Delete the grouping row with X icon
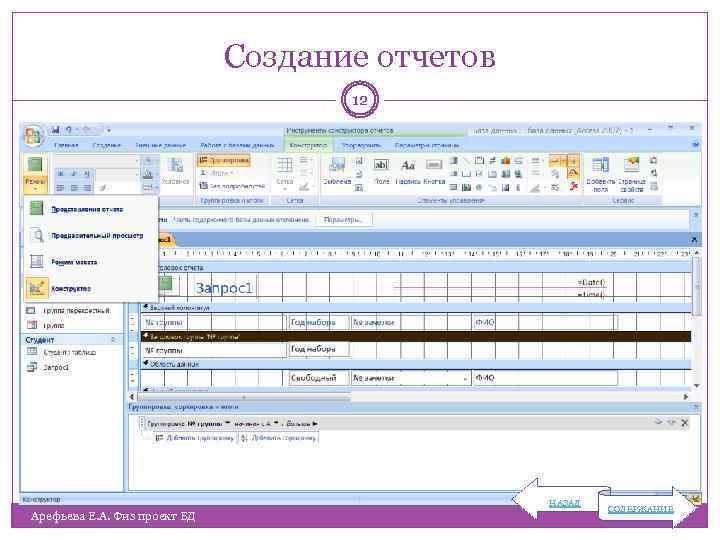The image size is (720, 540). (685, 423)
